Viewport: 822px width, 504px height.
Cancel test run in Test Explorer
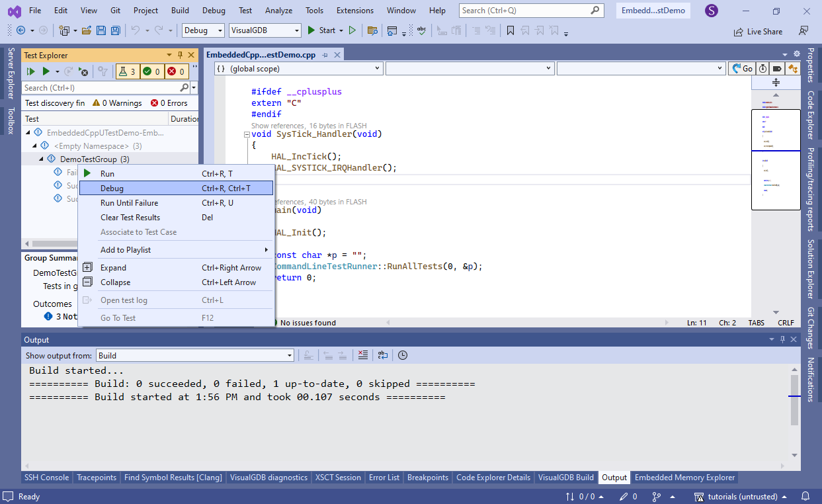83,71
